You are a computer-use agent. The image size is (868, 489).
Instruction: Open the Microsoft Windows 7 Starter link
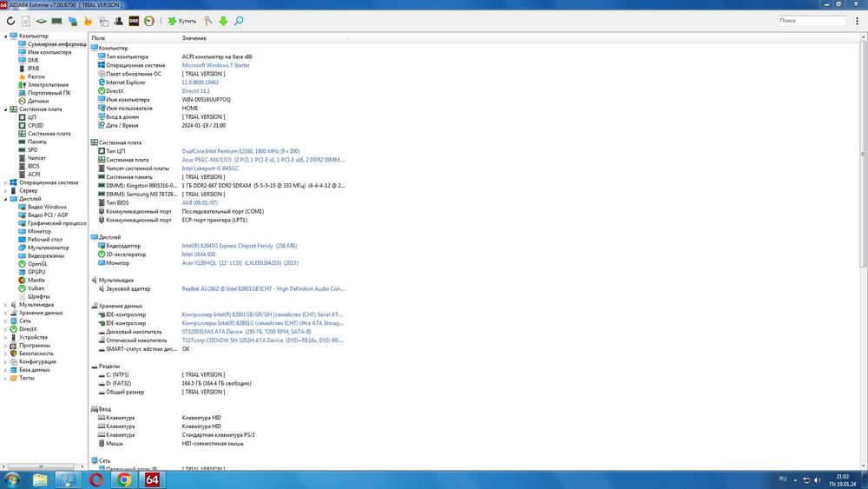(x=216, y=65)
